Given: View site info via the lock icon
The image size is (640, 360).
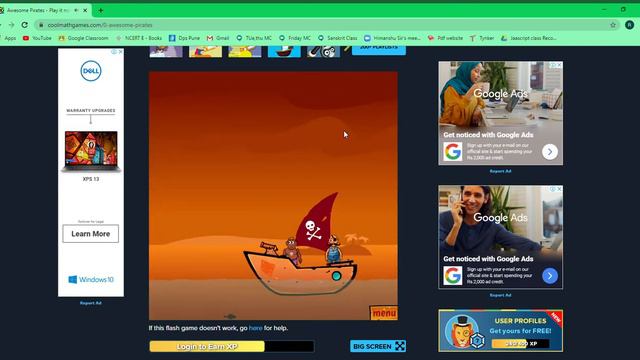Looking at the screenshot, I should (x=41, y=25).
